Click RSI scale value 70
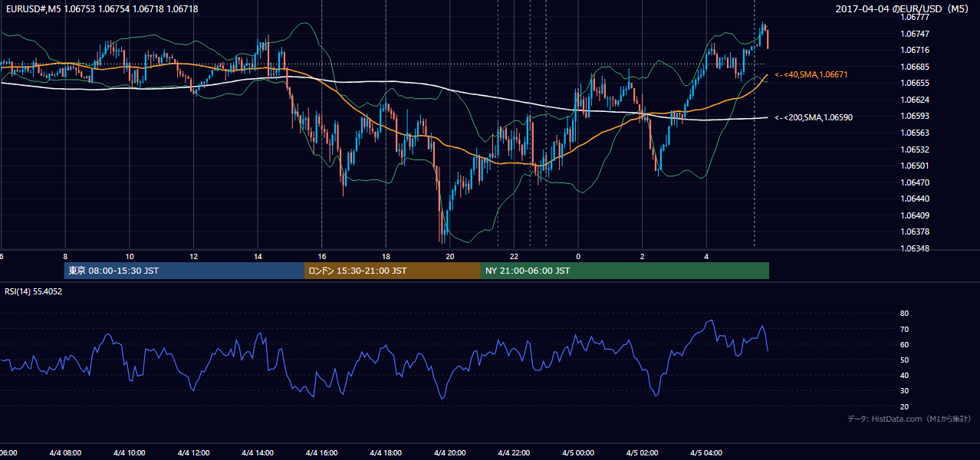Viewport: 980px width, 460px height. coord(904,329)
